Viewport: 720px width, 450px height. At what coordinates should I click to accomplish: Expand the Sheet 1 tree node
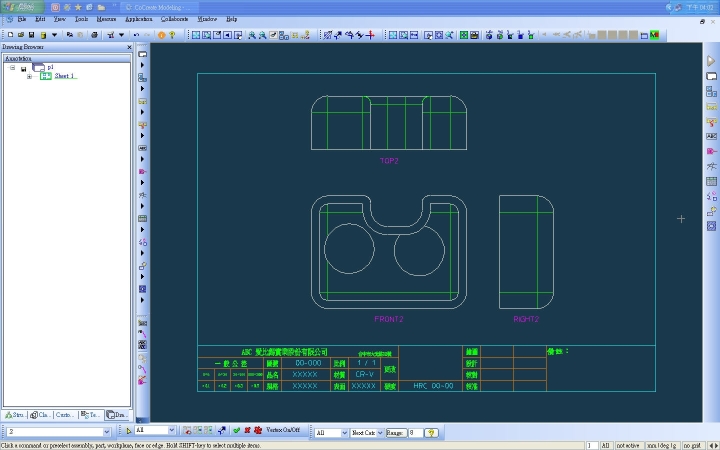29,76
